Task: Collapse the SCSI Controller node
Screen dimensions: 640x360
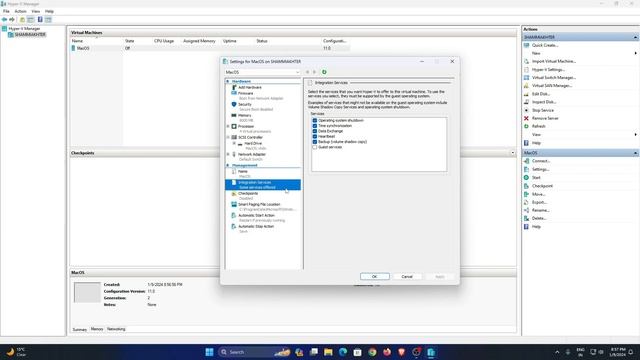Action: pyautogui.click(x=228, y=138)
